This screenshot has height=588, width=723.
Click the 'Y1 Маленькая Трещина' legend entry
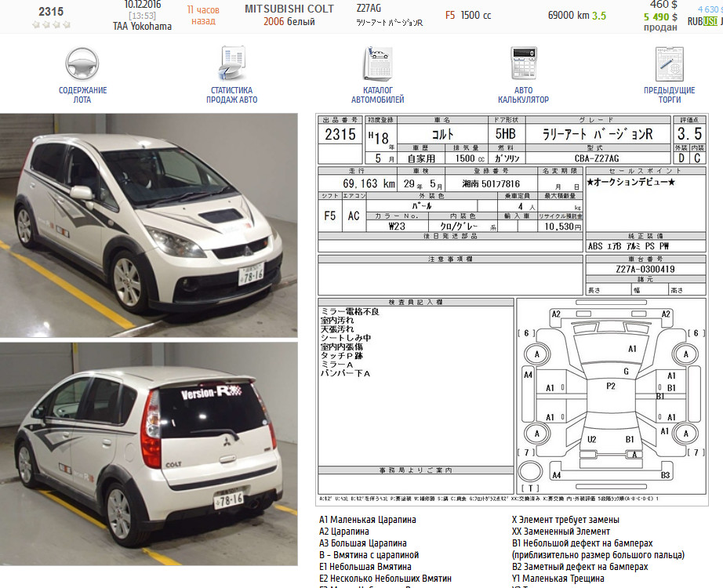[558, 579]
